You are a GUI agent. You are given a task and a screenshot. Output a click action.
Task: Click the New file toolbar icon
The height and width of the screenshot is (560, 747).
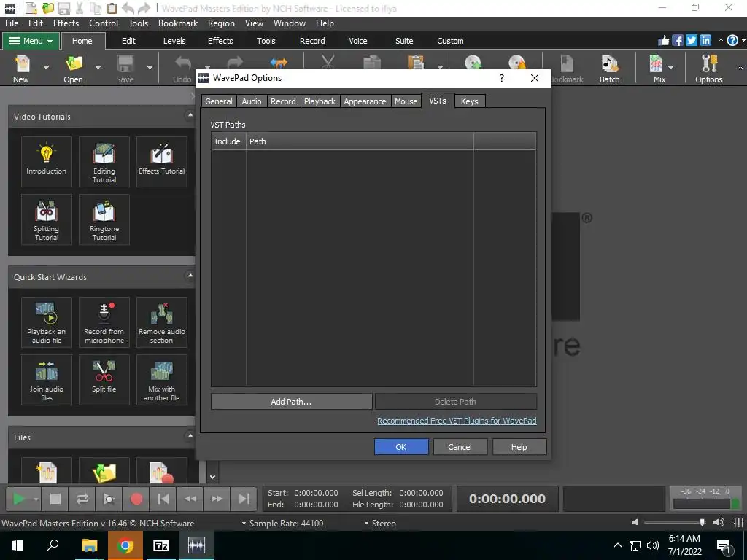21,69
